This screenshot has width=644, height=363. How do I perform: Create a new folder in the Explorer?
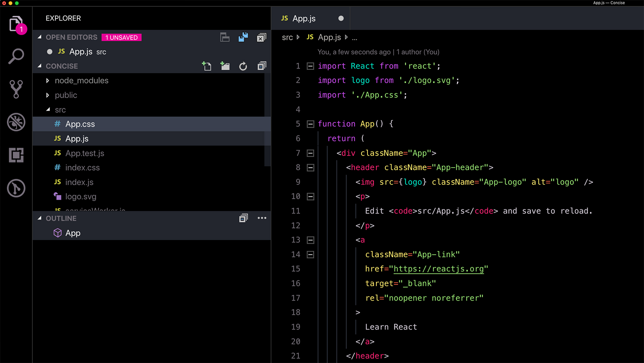[225, 66]
